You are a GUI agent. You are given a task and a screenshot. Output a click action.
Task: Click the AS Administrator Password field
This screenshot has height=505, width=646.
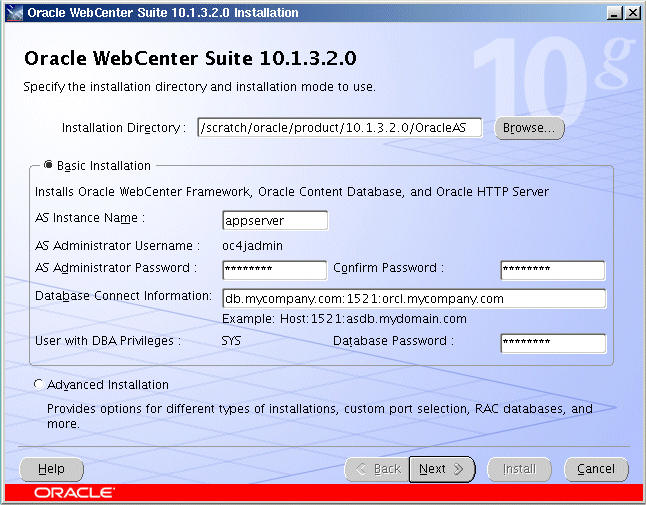click(x=275, y=270)
